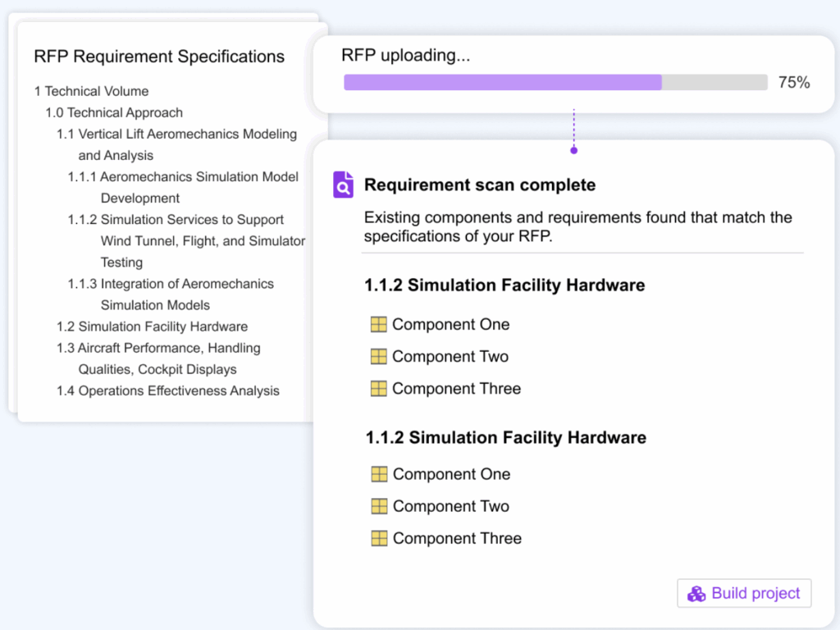This screenshot has height=630, width=840.
Task: Click Component Two text in second group
Action: pyautogui.click(x=451, y=506)
